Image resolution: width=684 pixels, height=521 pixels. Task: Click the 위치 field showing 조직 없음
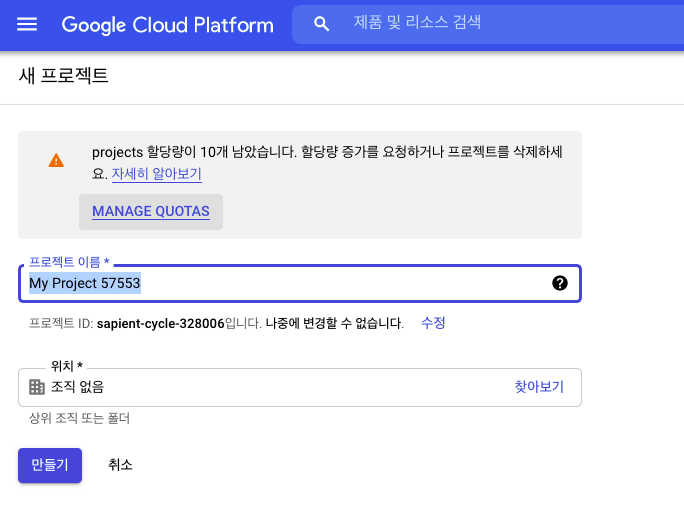(300, 387)
